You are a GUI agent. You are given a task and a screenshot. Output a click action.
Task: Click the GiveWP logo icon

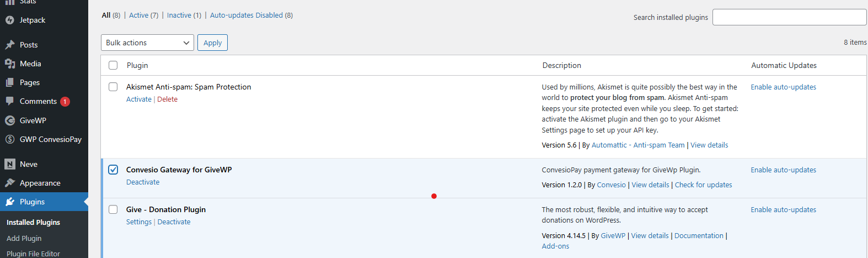click(x=10, y=120)
